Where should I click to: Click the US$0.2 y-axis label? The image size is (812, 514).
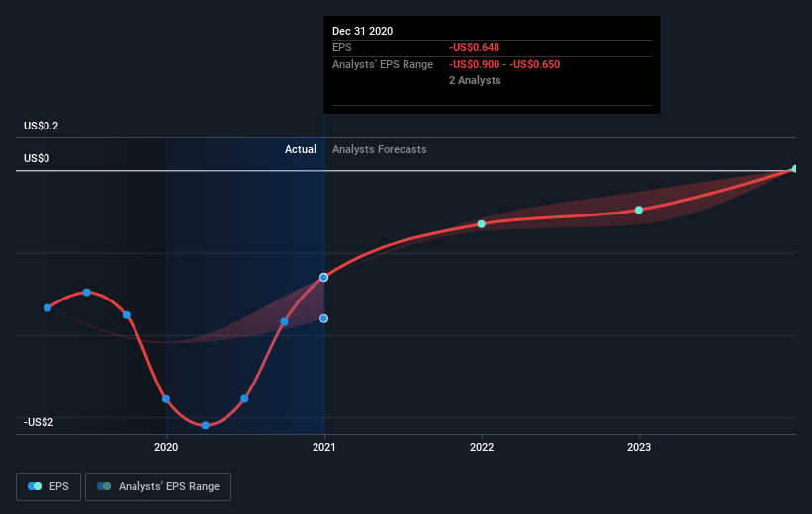[x=41, y=126]
